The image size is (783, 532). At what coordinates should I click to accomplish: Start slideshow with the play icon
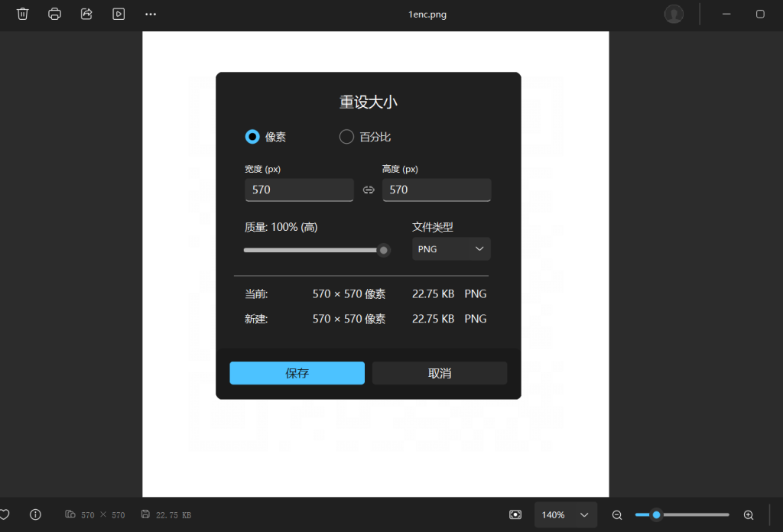coord(119,14)
